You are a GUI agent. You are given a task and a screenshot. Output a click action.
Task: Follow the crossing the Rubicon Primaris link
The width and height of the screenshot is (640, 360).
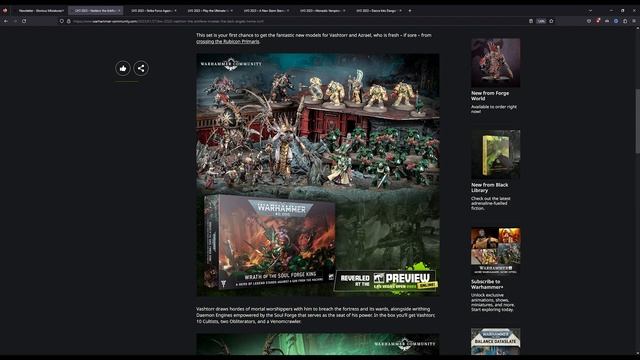pyautogui.click(x=228, y=41)
